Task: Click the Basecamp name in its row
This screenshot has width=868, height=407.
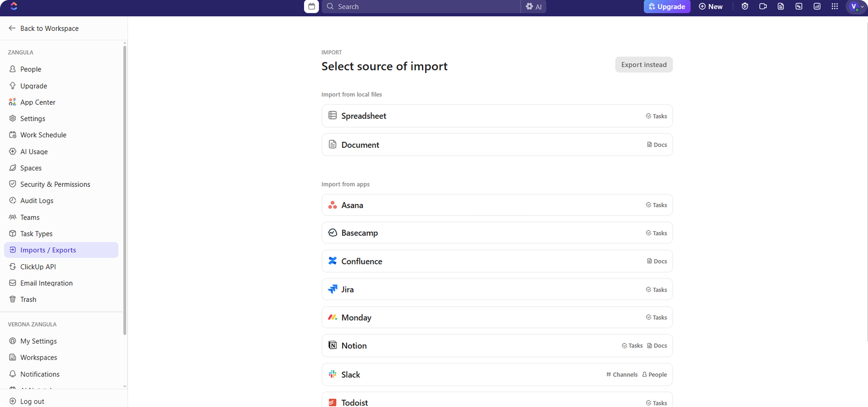Action: [x=359, y=233]
